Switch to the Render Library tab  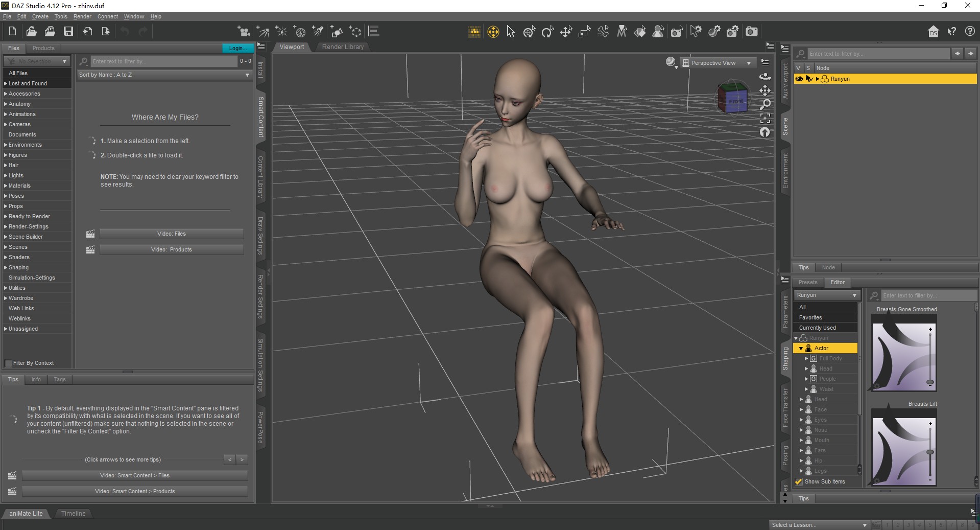pos(343,47)
